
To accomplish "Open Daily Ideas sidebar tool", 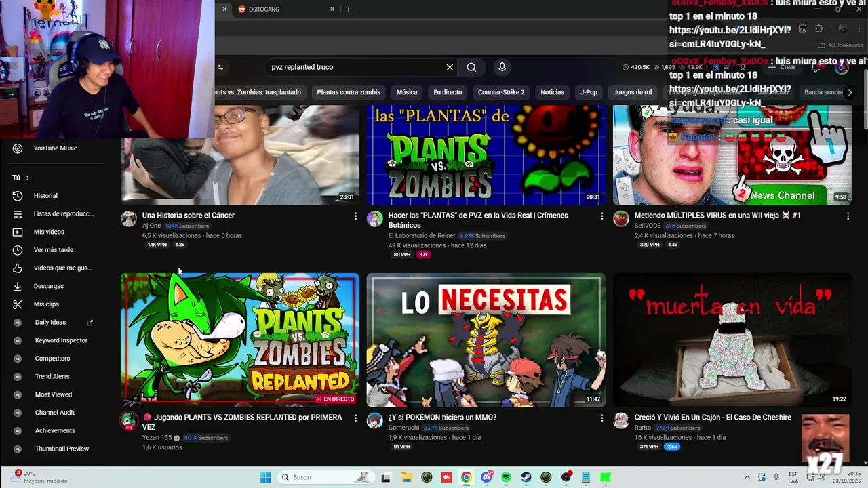I will click(54, 323).
